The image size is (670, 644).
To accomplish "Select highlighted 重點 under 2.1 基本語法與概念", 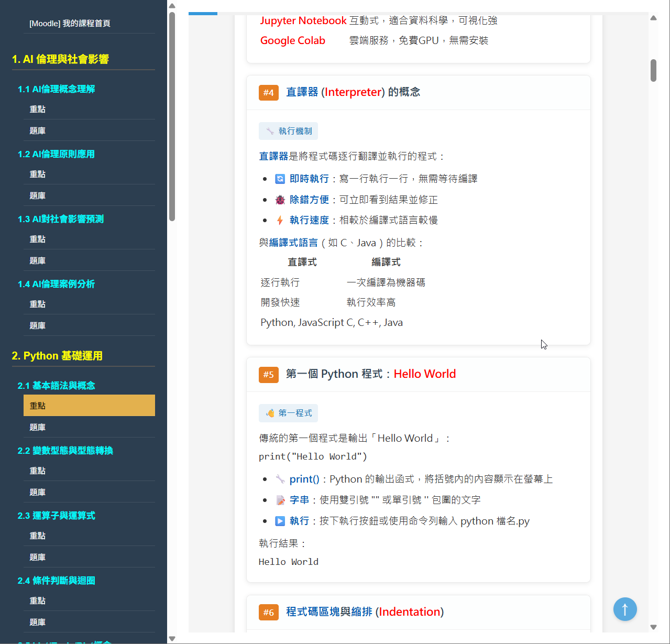I will [x=89, y=406].
